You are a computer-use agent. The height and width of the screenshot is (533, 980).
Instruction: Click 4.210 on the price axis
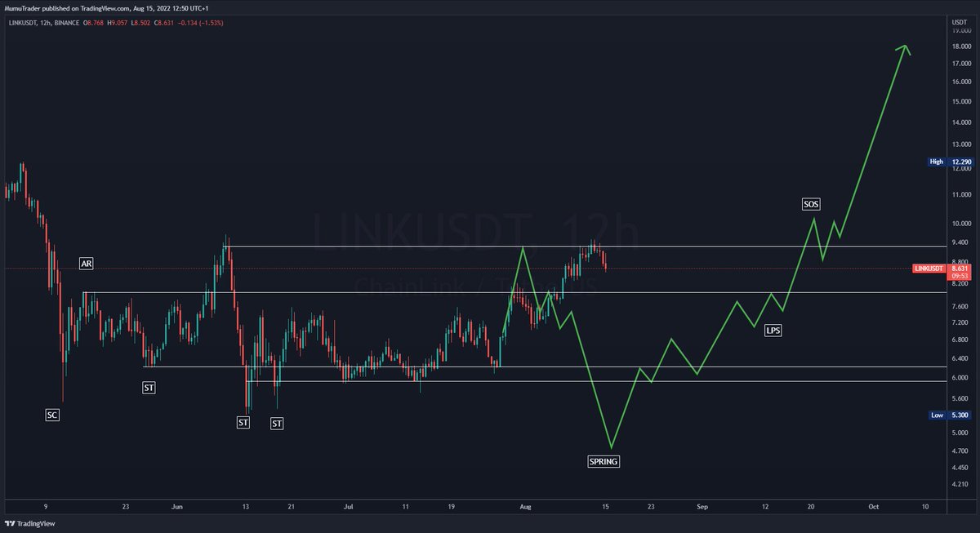[x=960, y=483]
